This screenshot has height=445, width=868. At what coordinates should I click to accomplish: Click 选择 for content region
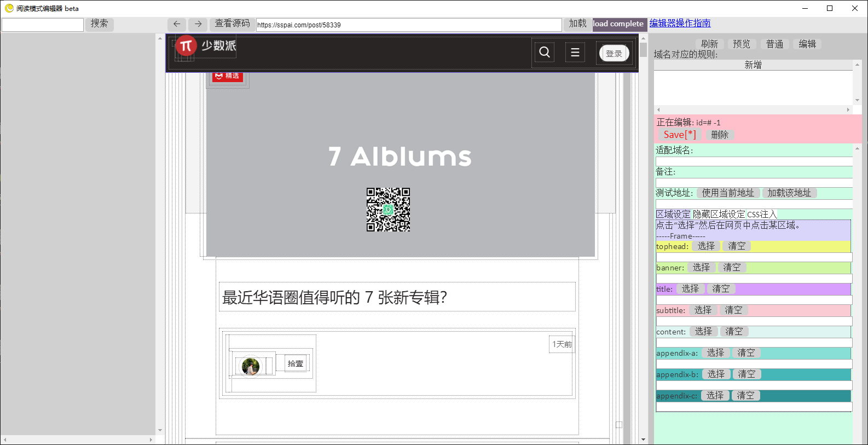703,332
